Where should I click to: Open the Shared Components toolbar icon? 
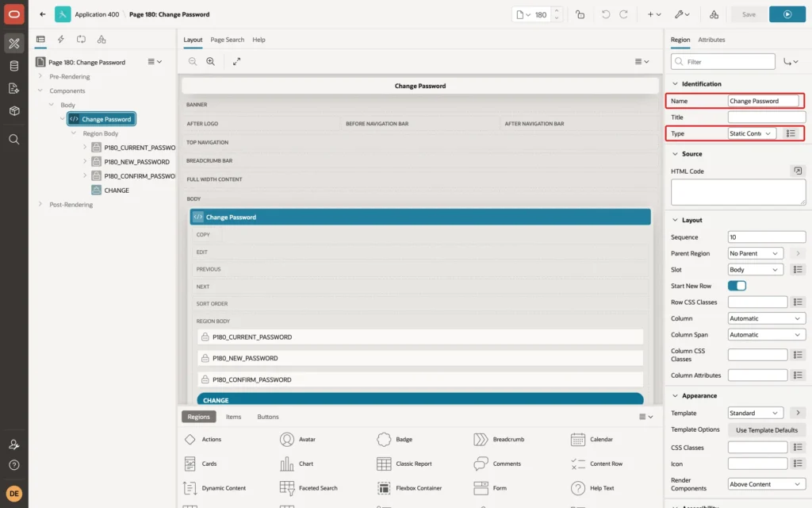(x=714, y=14)
